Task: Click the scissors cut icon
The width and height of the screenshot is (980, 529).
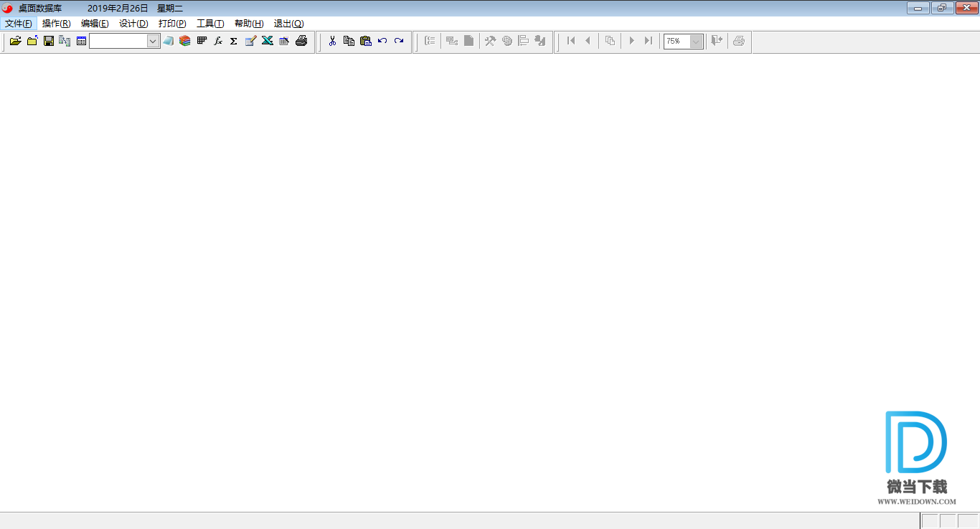Action: [x=332, y=41]
